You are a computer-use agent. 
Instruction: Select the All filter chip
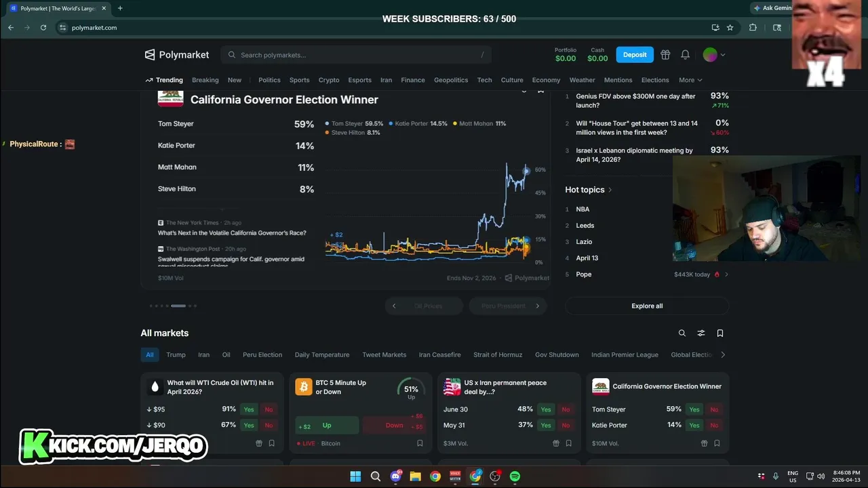click(x=150, y=354)
